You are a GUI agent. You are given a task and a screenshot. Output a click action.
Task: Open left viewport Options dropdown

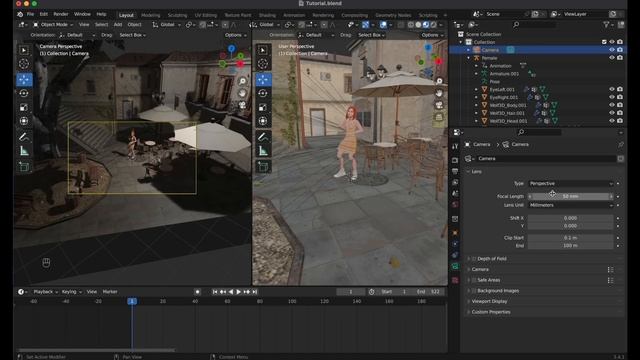pos(236,35)
